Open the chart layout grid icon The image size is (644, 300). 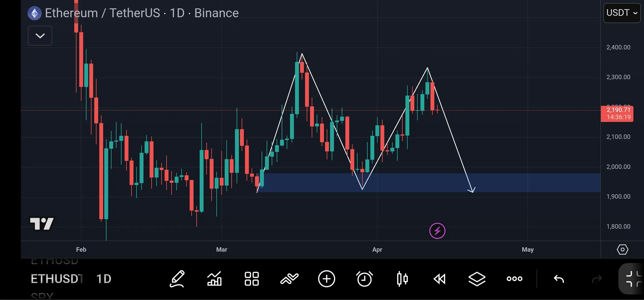(252, 279)
